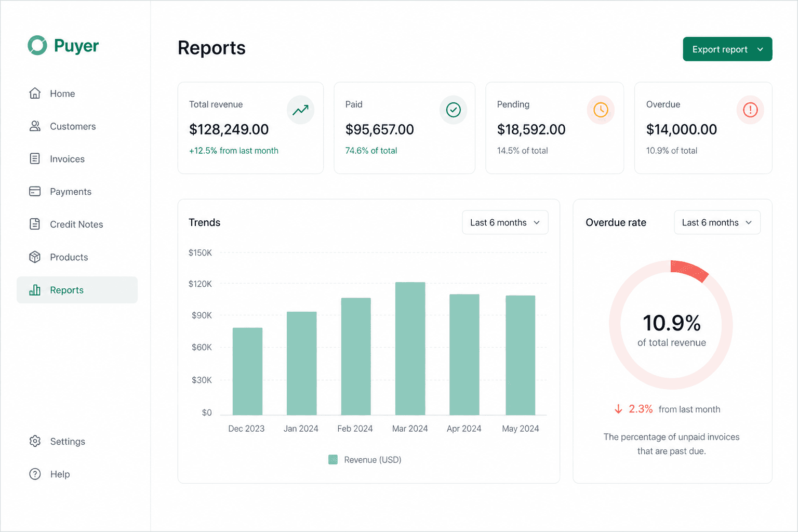798x532 pixels.
Task: Click the $18,592.00 pending amount
Action: pos(531,129)
